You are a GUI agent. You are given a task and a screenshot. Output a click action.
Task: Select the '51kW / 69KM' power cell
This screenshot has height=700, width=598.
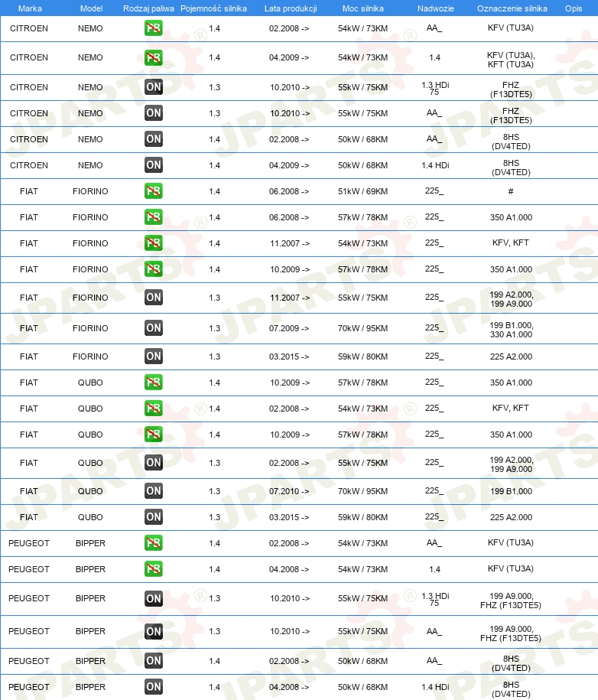click(362, 191)
